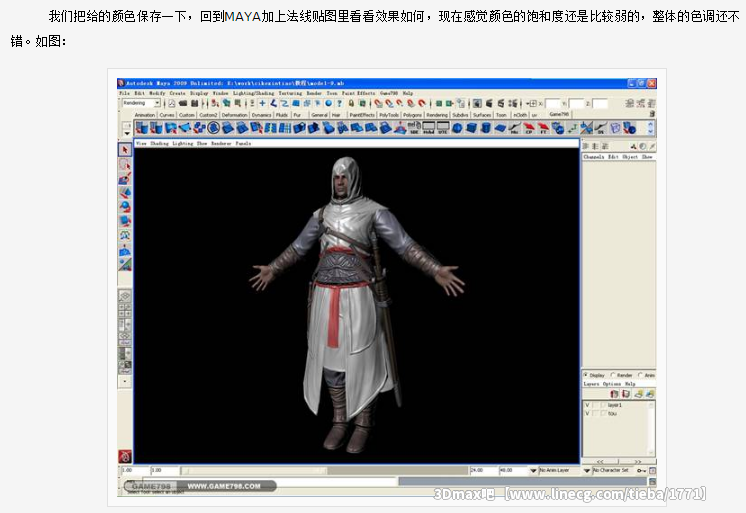Switch to the Animation shelf tab
The width and height of the screenshot is (746, 513).
pyautogui.click(x=145, y=115)
